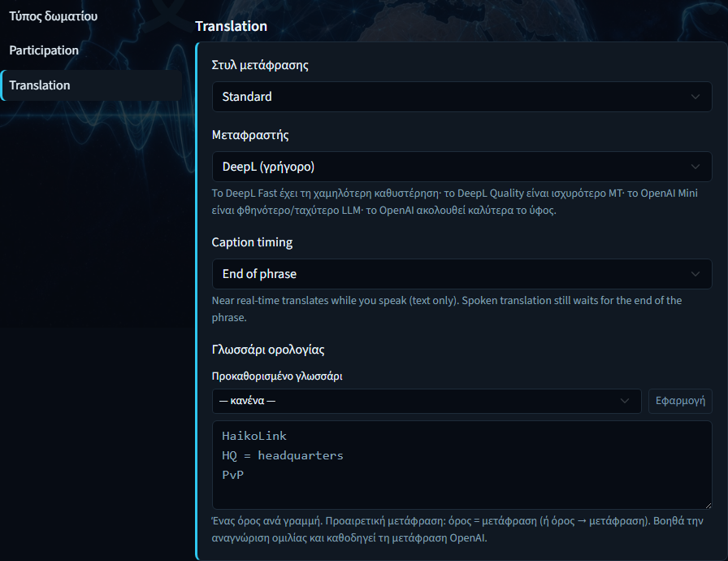Viewport: 728px width, 561px height.
Task: Place cursor on the HaikoLink glossary line
Action: 254,436
